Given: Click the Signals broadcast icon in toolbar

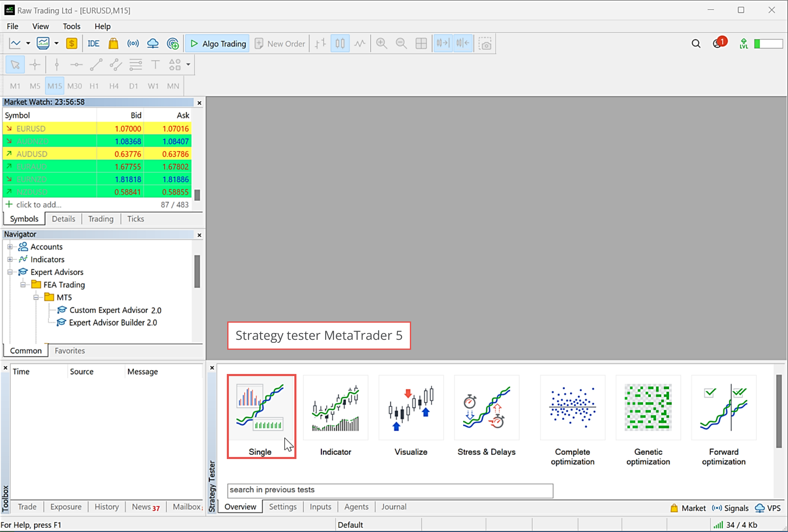Looking at the screenshot, I should (x=133, y=43).
